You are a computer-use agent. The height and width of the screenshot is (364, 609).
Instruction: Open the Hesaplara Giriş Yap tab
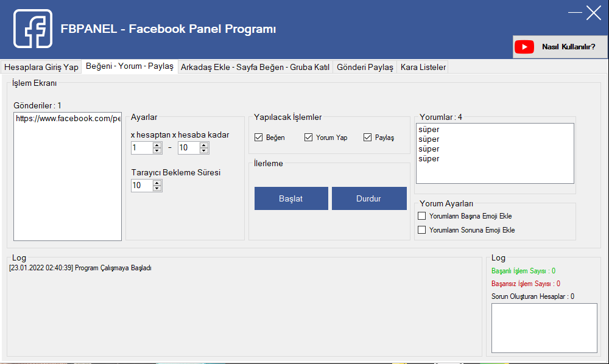click(41, 68)
